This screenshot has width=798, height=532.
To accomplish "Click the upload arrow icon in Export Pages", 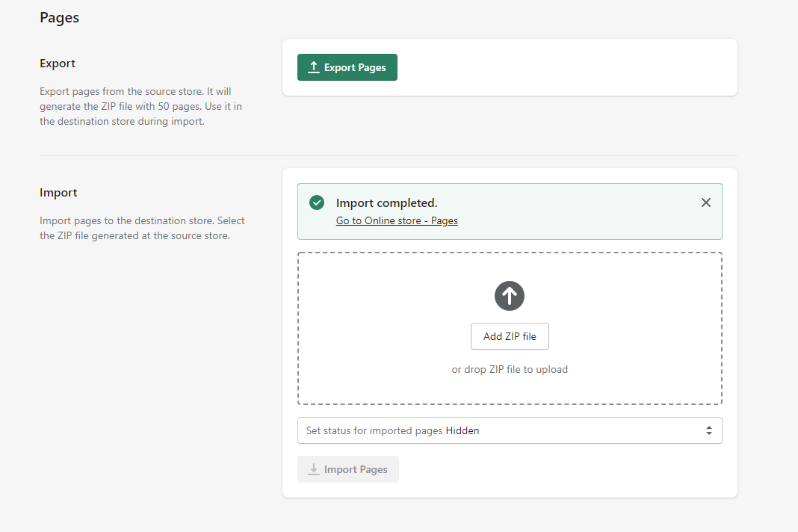I will (314, 67).
